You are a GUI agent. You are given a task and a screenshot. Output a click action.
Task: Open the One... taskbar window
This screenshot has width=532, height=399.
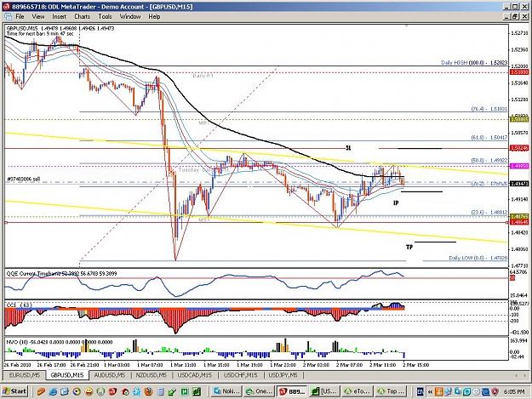click(259, 391)
